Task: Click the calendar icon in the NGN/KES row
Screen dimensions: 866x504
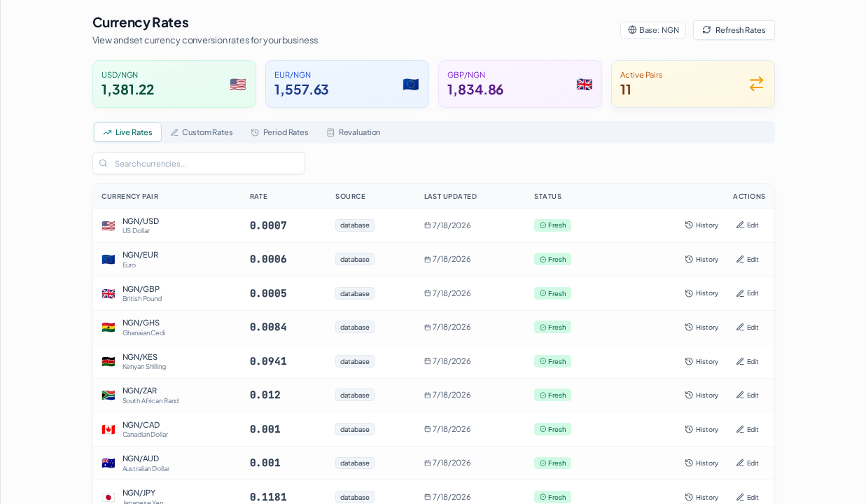Action: click(427, 361)
